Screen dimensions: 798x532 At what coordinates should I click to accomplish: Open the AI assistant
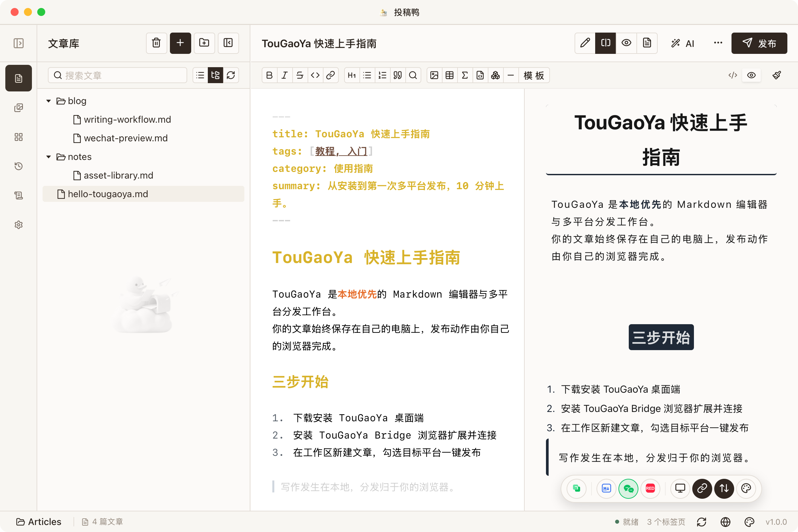[x=683, y=44]
